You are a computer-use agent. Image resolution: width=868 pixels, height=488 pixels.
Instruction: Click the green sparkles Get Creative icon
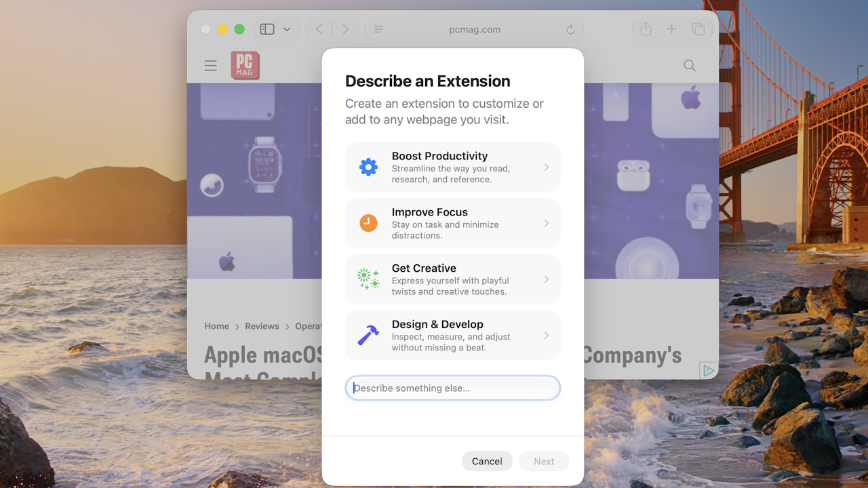point(368,279)
